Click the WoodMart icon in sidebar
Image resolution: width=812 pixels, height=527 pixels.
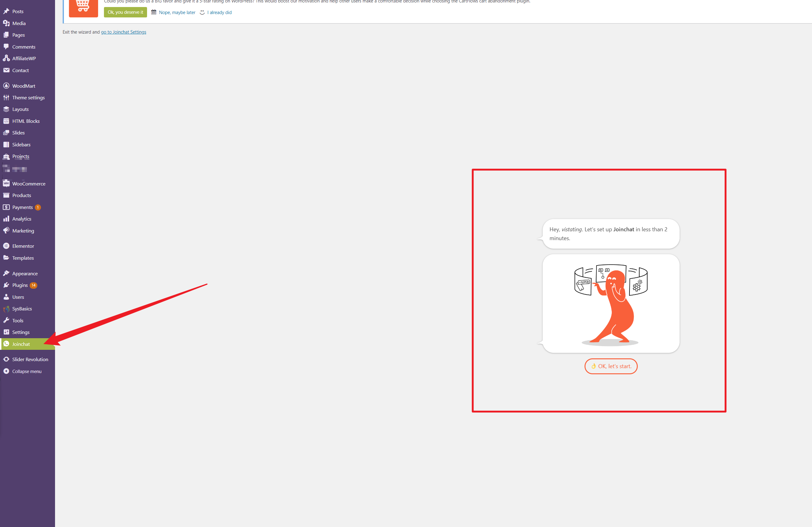click(6, 86)
